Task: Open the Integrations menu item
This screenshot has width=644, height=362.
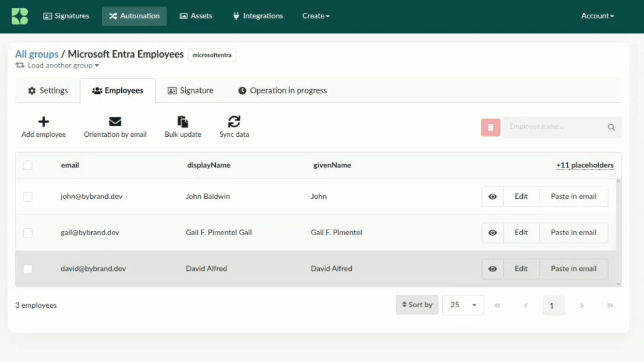Action: pos(258,16)
